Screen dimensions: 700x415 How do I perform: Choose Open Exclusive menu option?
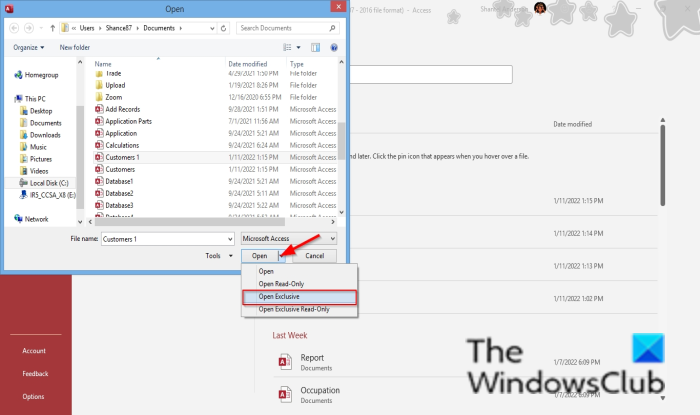(x=300, y=297)
